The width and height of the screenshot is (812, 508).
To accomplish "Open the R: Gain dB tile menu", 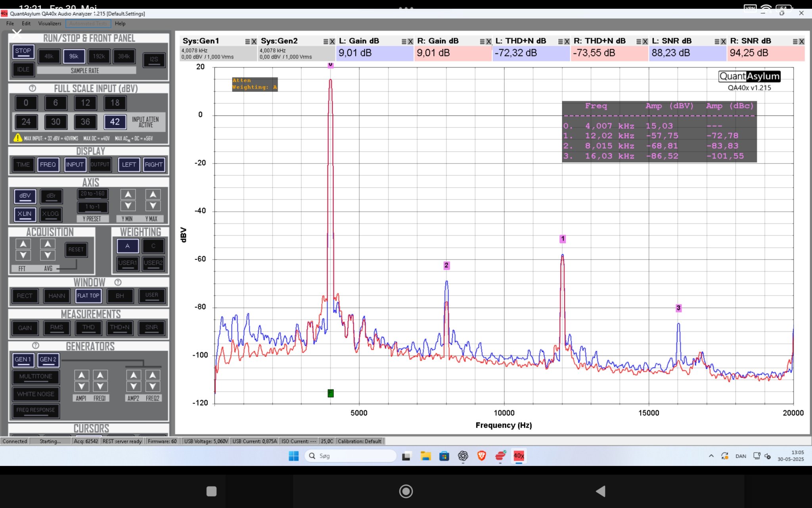I will click(x=483, y=41).
